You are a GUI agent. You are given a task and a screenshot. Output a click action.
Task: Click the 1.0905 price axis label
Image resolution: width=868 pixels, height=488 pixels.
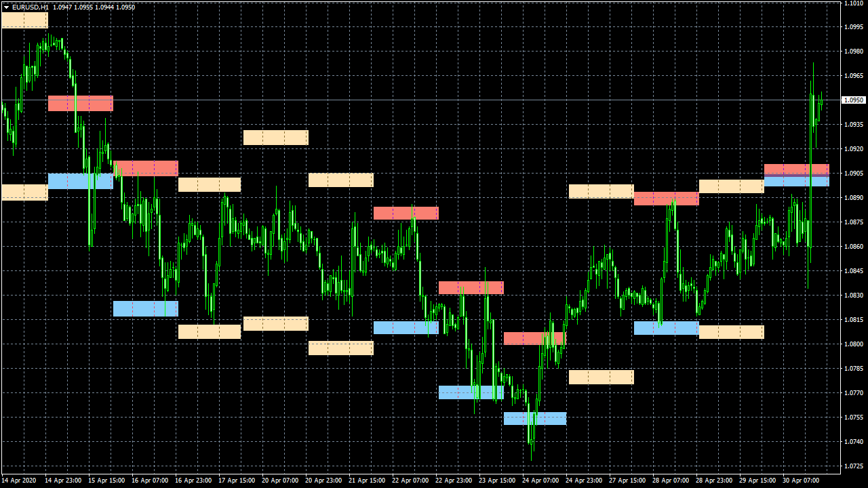click(x=853, y=174)
